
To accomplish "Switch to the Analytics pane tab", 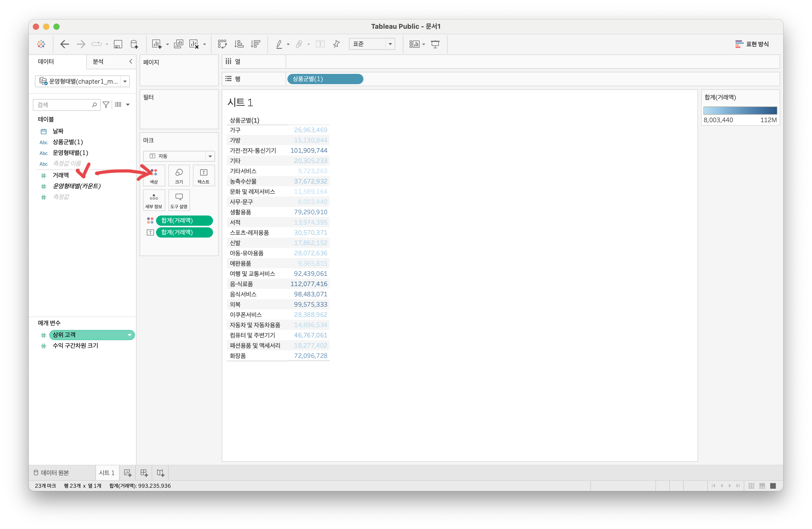I will (98, 62).
